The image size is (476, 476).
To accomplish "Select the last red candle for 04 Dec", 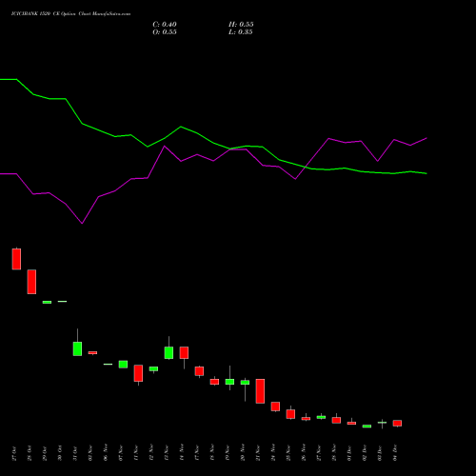I will click(397, 423).
